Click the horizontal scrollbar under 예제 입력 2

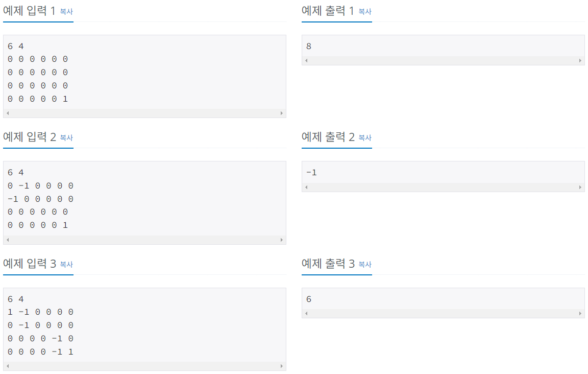145,239
